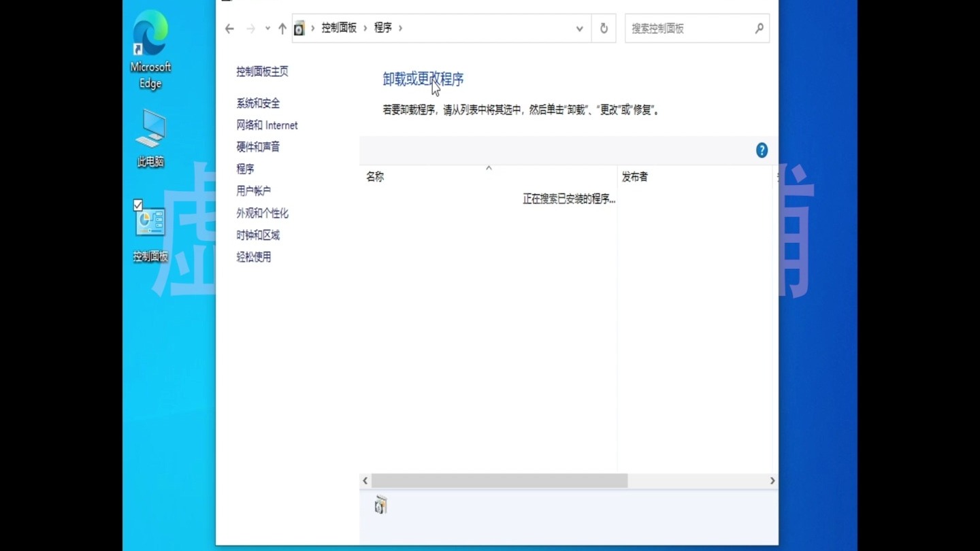Toggle the checkbox on 控制面板 desktop icon

[138, 205]
